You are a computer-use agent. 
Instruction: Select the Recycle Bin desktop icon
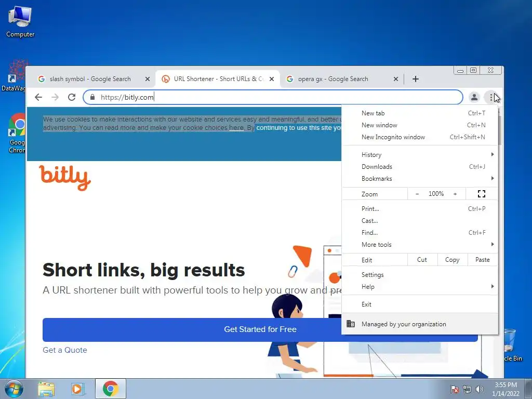[512, 345]
